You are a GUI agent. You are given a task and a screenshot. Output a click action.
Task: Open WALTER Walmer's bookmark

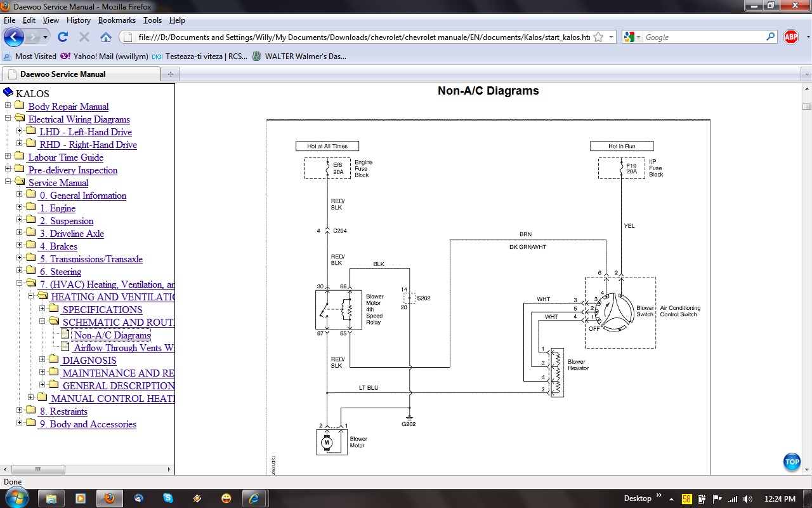pyautogui.click(x=299, y=56)
